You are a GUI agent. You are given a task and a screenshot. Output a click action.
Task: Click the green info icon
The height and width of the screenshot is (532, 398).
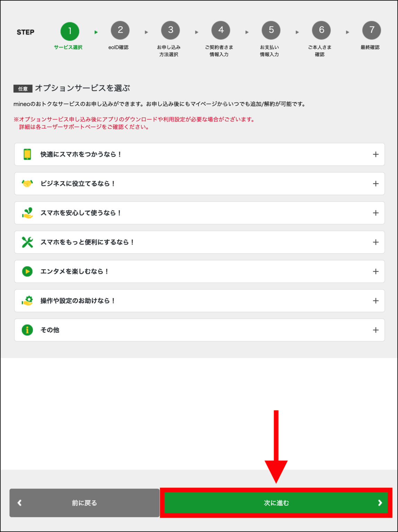(27, 330)
